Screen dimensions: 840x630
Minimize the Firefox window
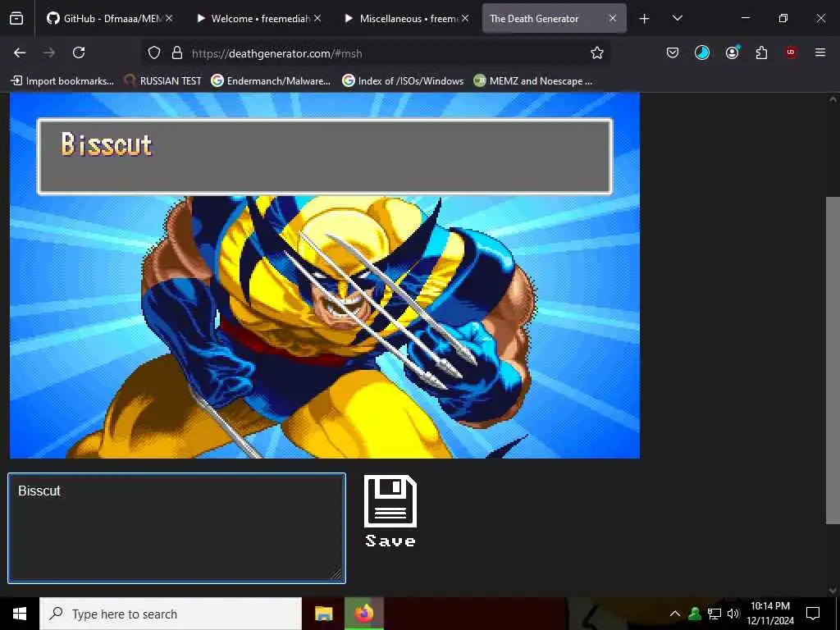click(x=745, y=19)
